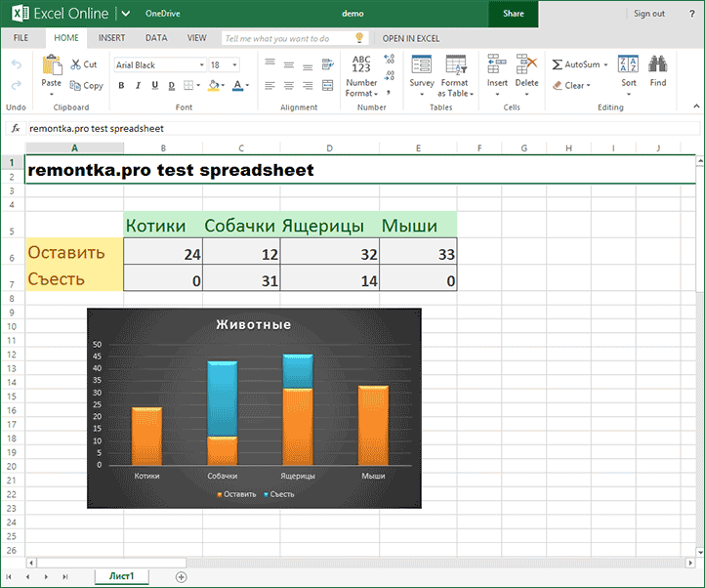Click the Ящерицы header cell
The width and height of the screenshot is (705, 588).
coord(330,225)
